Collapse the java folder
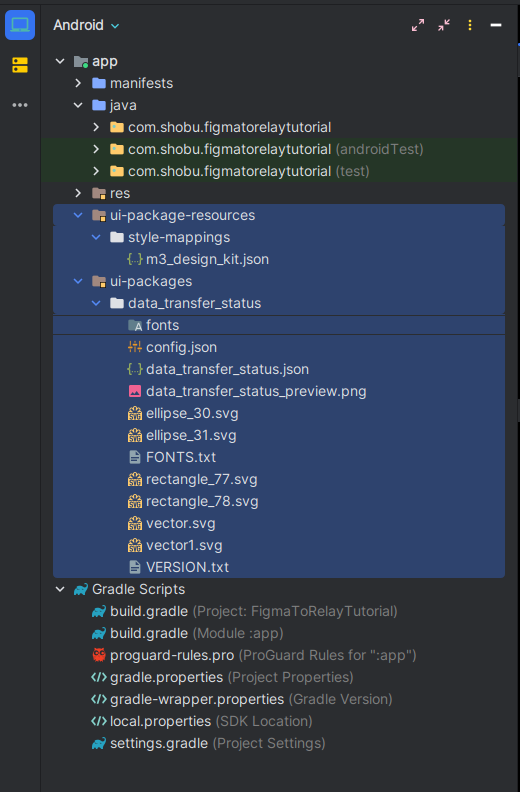This screenshot has height=792, width=520. tap(78, 105)
